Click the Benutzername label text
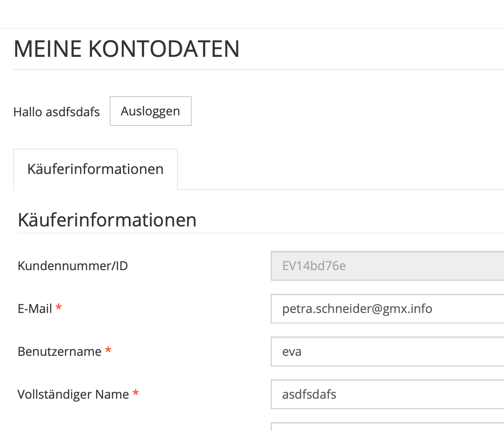The width and height of the screenshot is (504, 431). pyautogui.click(x=59, y=351)
